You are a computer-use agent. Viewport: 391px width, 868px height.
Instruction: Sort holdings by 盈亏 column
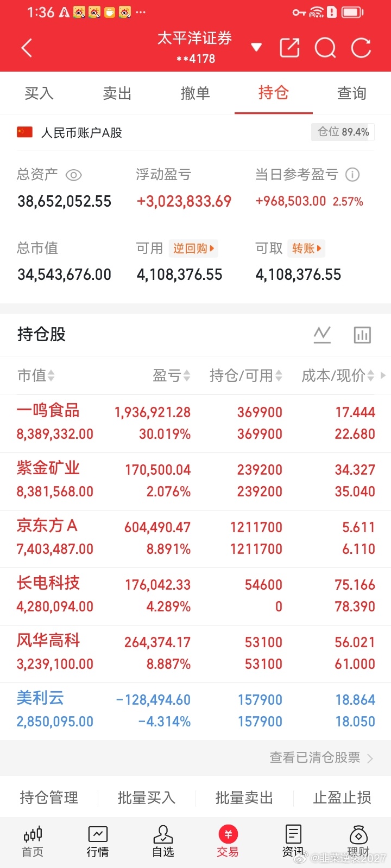(171, 375)
